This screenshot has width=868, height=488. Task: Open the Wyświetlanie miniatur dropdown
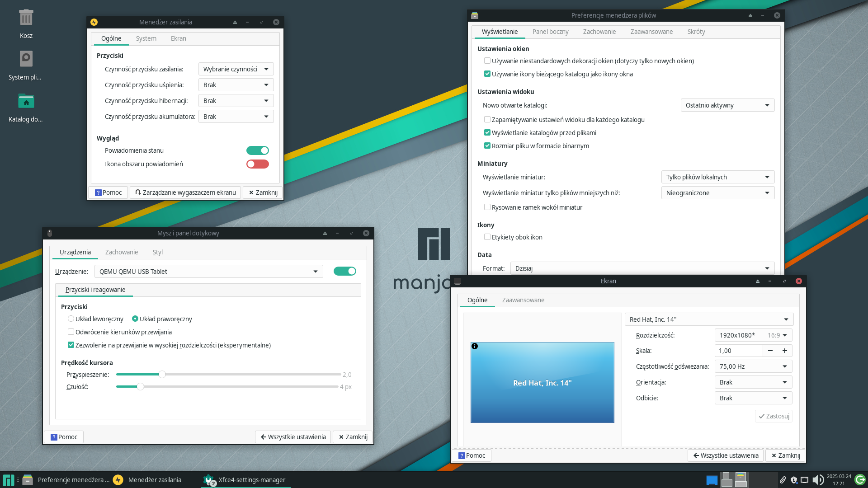click(717, 177)
